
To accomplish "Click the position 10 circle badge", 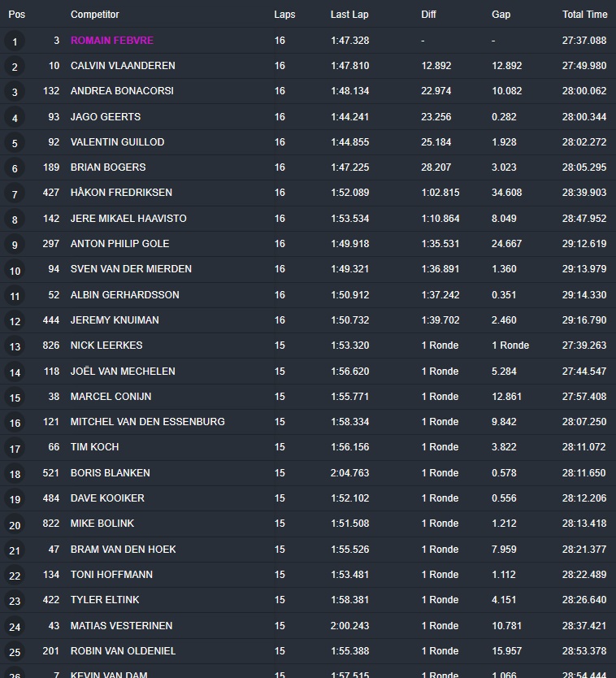I will click(x=15, y=271).
